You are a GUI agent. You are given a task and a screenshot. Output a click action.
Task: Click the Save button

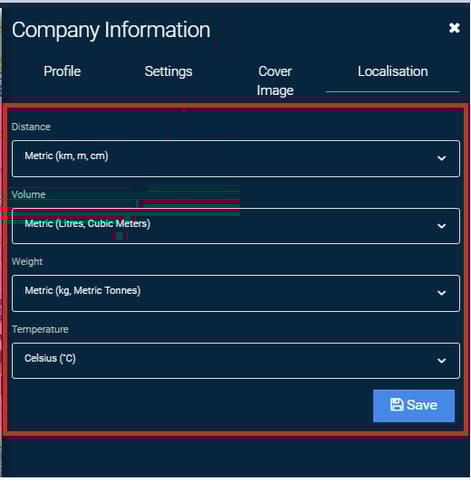[x=414, y=406]
